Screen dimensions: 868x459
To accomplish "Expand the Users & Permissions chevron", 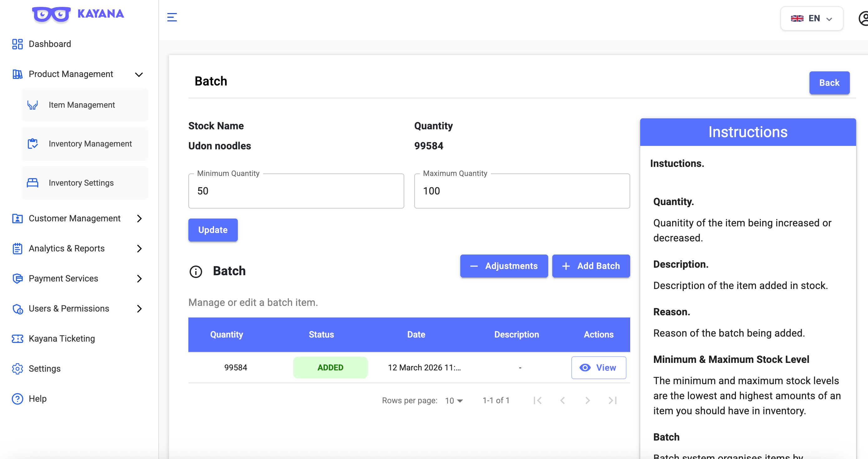I will coord(140,309).
